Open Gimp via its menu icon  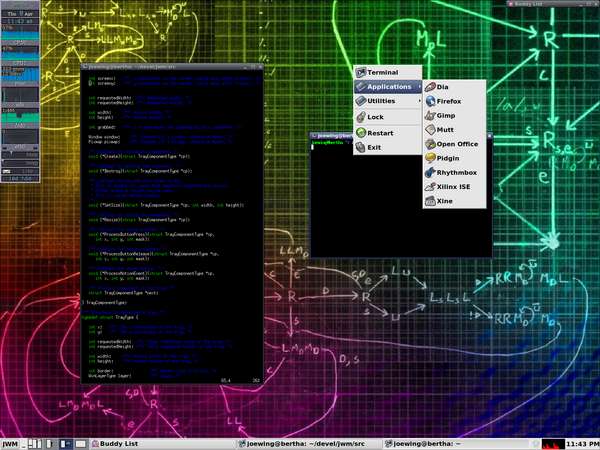point(429,116)
